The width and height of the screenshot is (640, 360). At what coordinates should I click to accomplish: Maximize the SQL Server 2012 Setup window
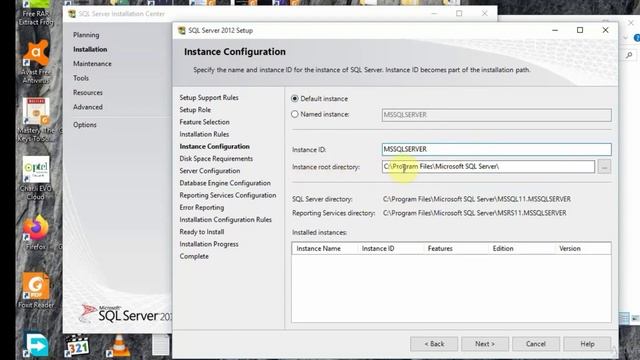[x=580, y=30]
